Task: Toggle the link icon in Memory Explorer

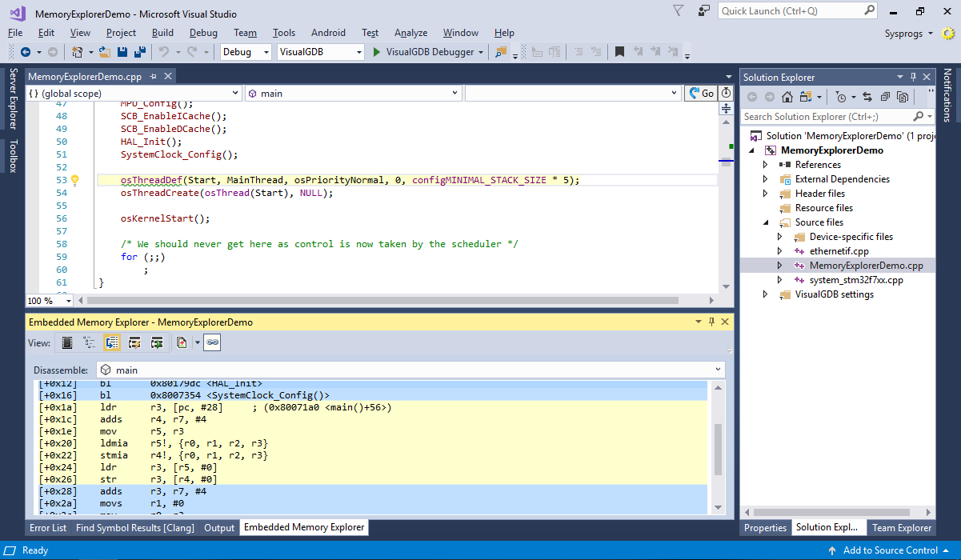Action: (x=212, y=342)
